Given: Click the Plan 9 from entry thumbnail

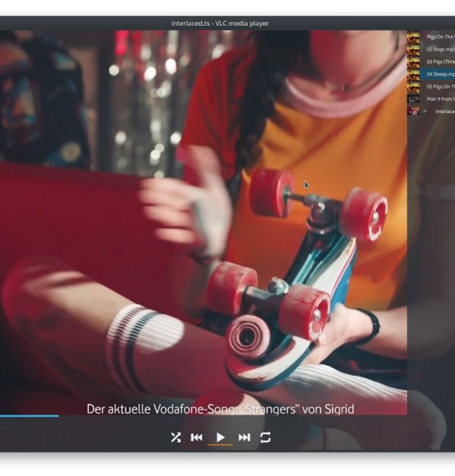Looking at the screenshot, I should tap(413, 99).
